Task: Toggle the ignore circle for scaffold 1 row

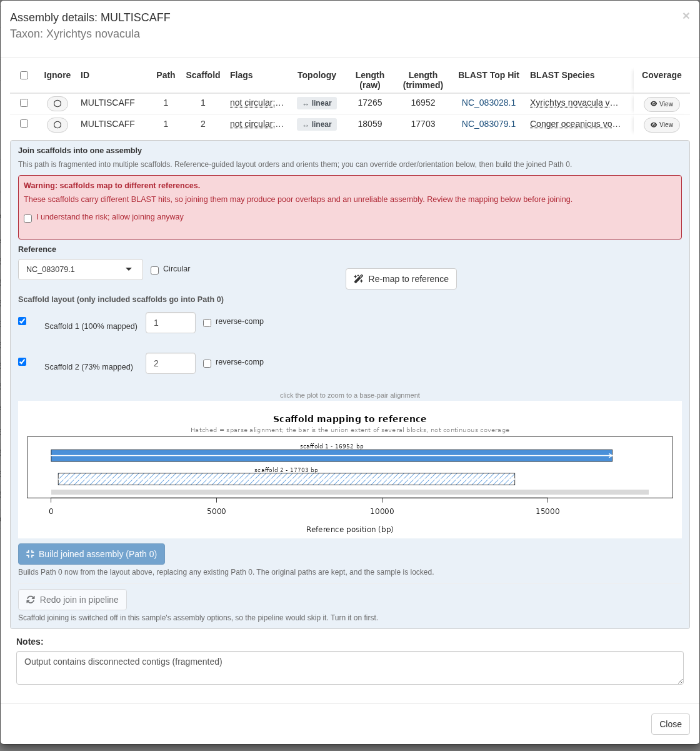Action: click(57, 104)
